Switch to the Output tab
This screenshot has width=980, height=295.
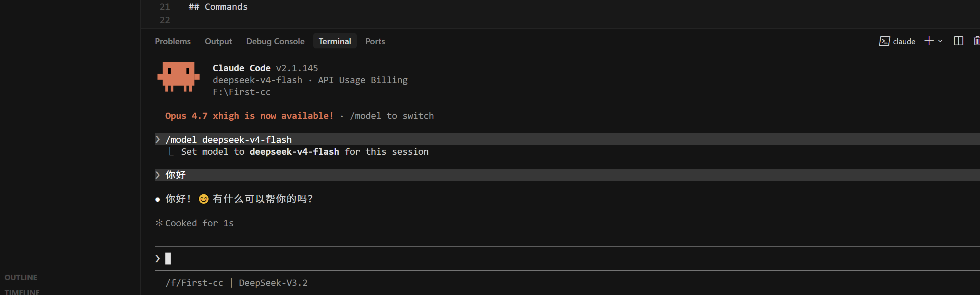218,41
